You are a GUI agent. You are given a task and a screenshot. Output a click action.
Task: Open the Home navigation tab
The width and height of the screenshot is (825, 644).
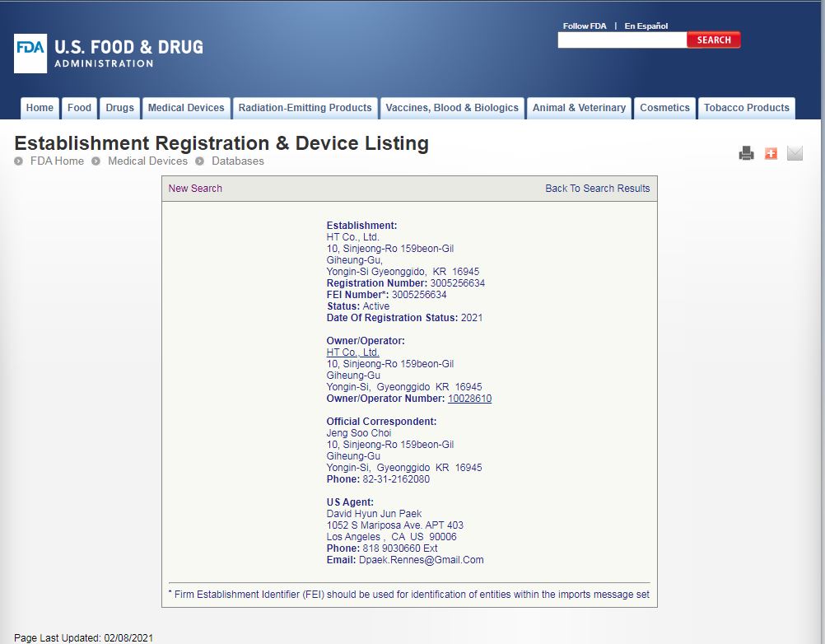pyautogui.click(x=40, y=108)
